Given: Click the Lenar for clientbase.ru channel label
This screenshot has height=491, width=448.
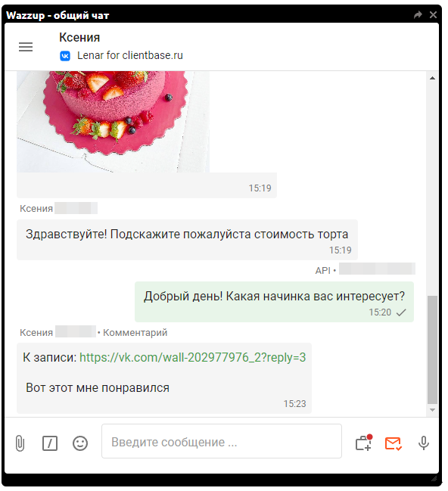Looking at the screenshot, I should click(130, 55).
